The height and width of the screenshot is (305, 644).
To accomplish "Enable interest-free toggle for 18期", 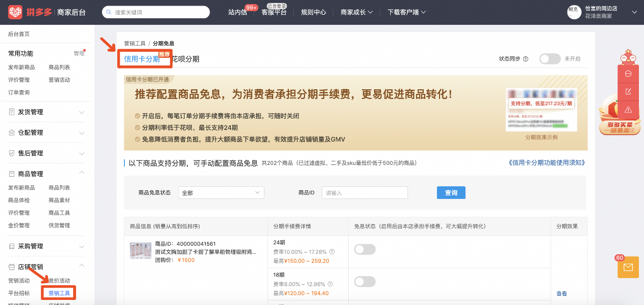I will (x=365, y=282).
